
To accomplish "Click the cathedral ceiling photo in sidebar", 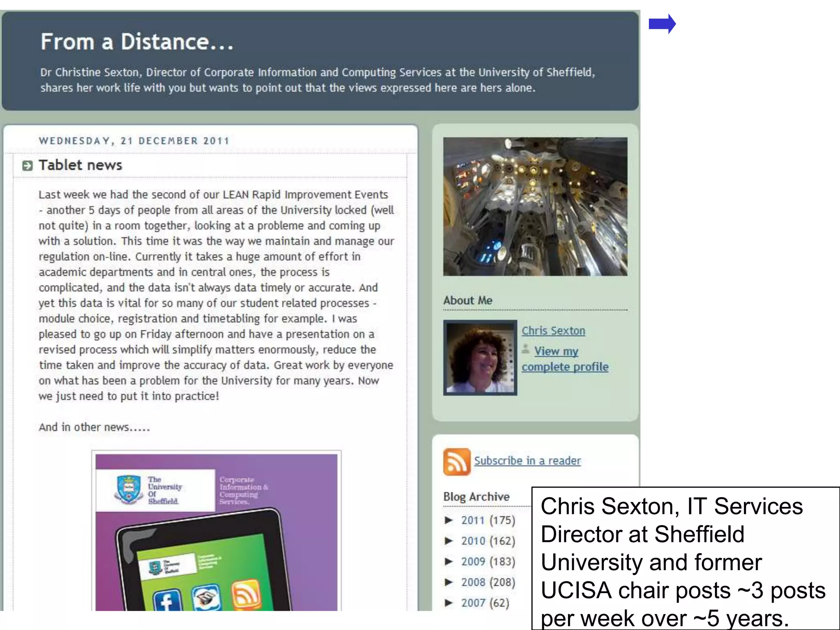I will point(535,206).
